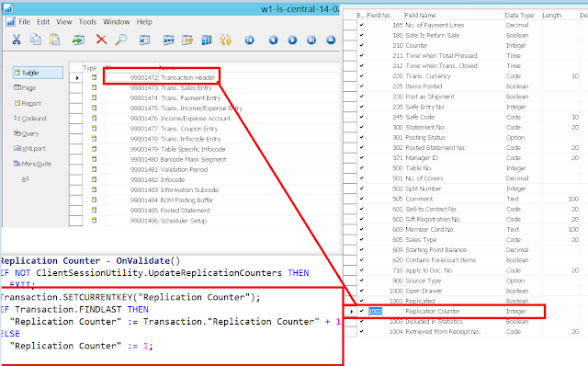Toggle Enabled checkmark for Safe Code field

click(x=361, y=117)
